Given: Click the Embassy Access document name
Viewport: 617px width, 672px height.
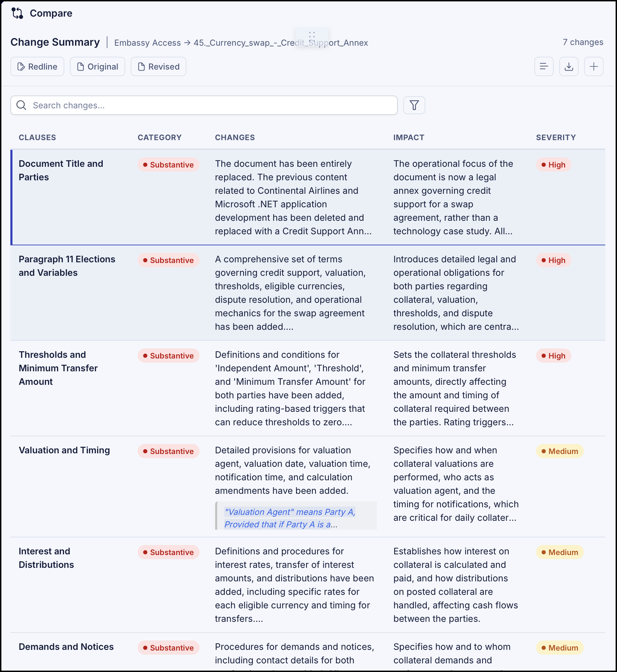Looking at the screenshot, I should point(148,43).
